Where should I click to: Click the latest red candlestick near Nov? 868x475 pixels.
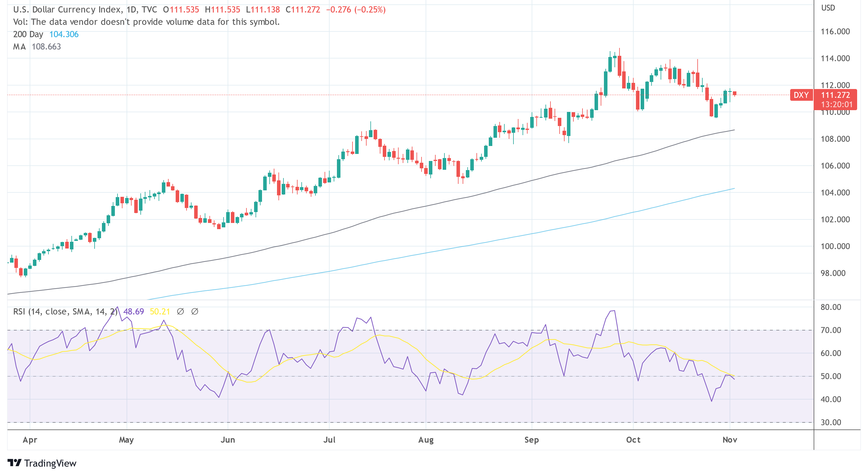[x=735, y=93]
